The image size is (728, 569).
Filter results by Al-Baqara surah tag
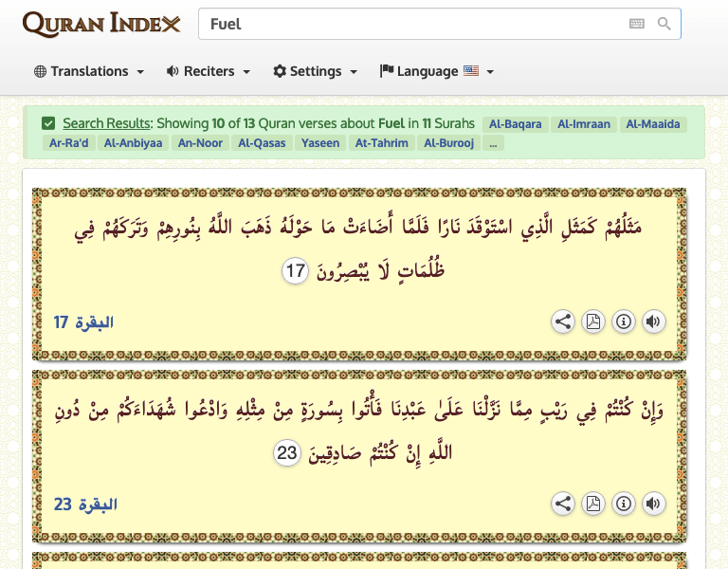[516, 124]
